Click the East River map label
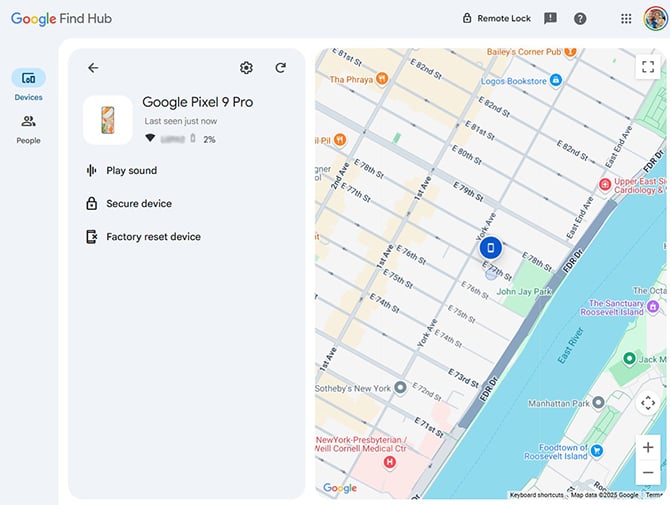The image size is (670, 505). [x=570, y=345]
